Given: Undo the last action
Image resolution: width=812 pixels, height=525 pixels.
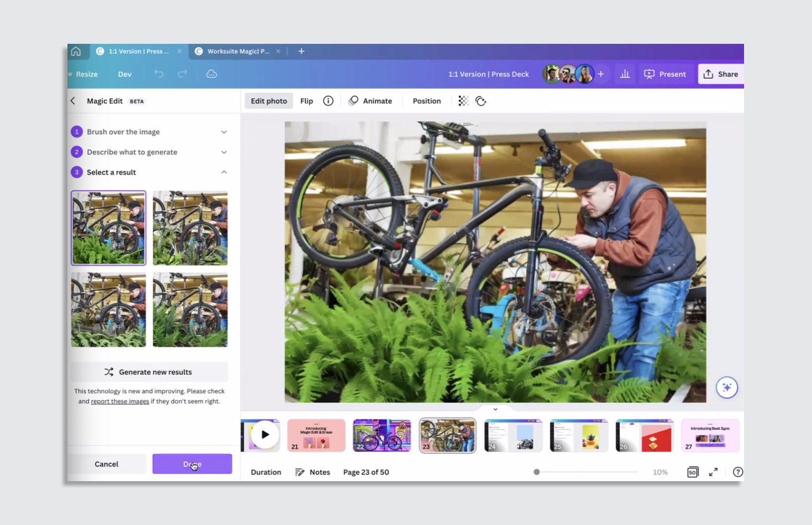Looking at the screenshot, I should click(159, 74).
